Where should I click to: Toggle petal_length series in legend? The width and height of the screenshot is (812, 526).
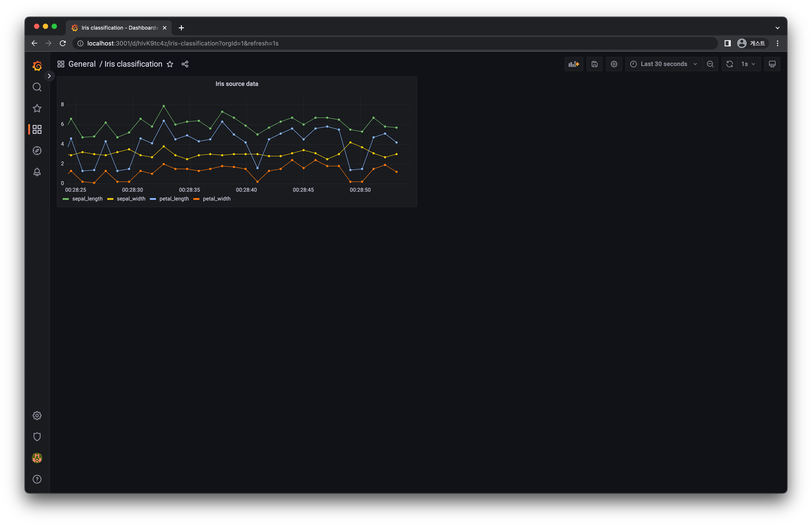pyautogui.click(x=174, y=199)
